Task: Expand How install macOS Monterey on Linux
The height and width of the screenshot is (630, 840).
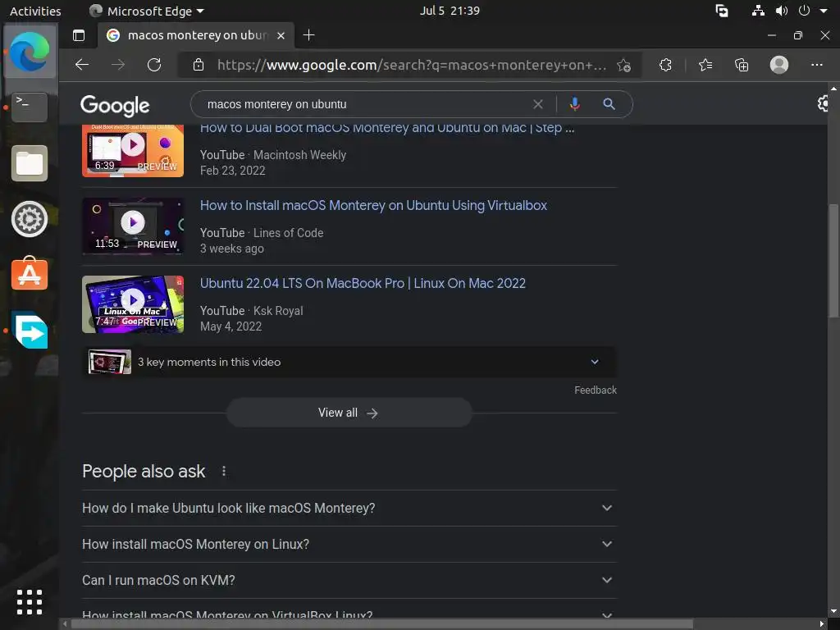Action: (349, 545)
